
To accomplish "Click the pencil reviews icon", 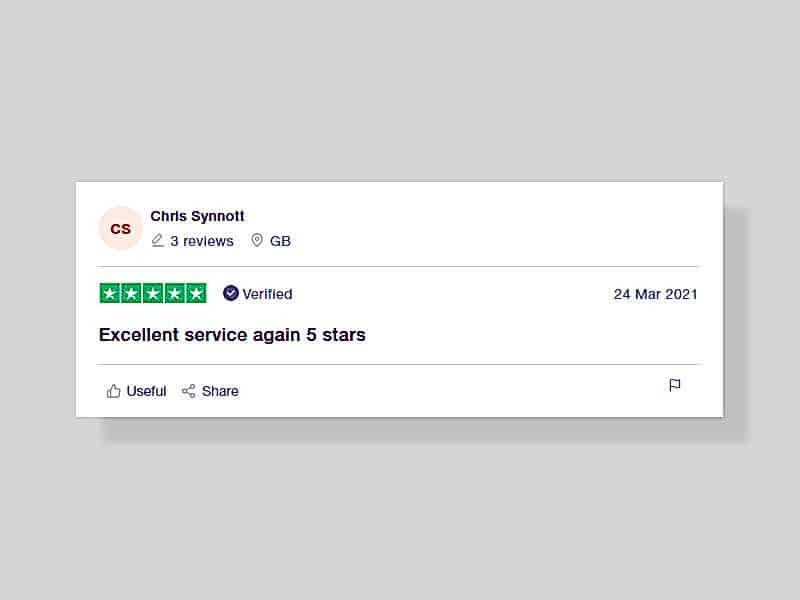I will click(x=157, y=240).
